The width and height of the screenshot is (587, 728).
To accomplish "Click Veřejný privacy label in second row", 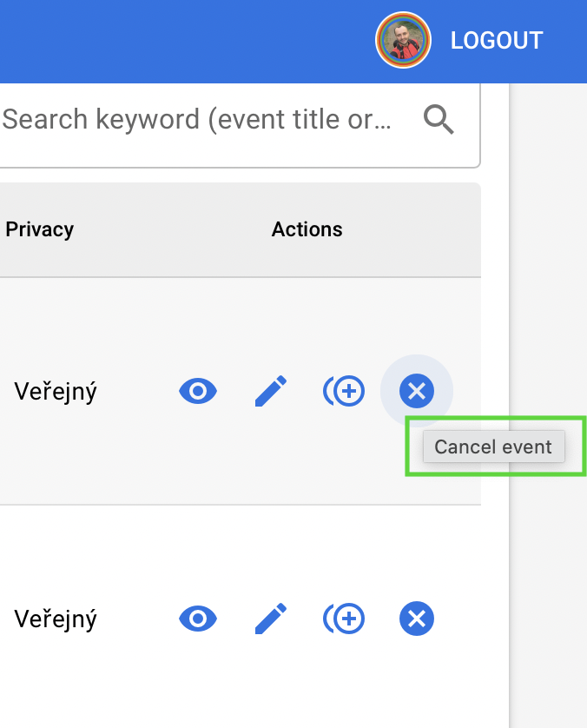I will [x=56, y=619].
